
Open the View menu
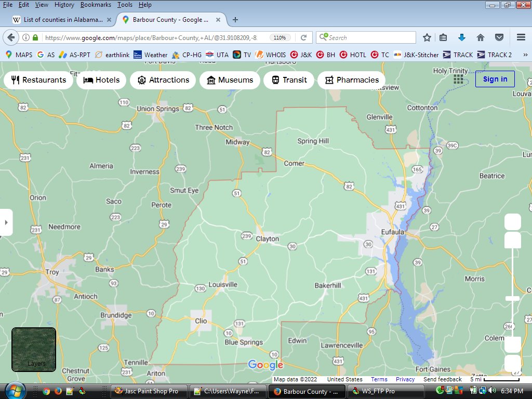click(x=42, y=5)
